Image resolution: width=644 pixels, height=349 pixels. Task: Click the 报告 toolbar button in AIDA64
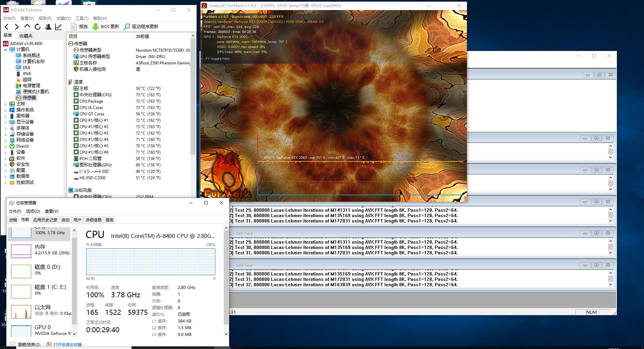click(x=79, y=27)
